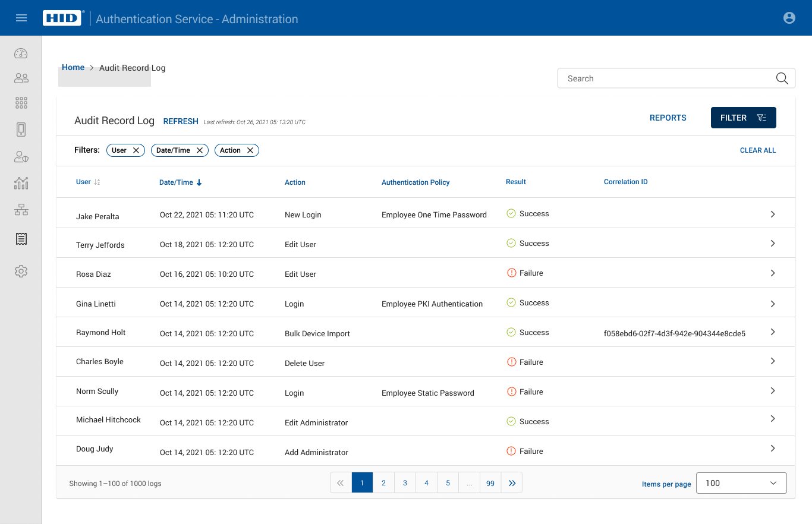Open the settings gear sidebar icon
Image resolution: width=812 pixels, height=524 pixels.
[21, 272]
